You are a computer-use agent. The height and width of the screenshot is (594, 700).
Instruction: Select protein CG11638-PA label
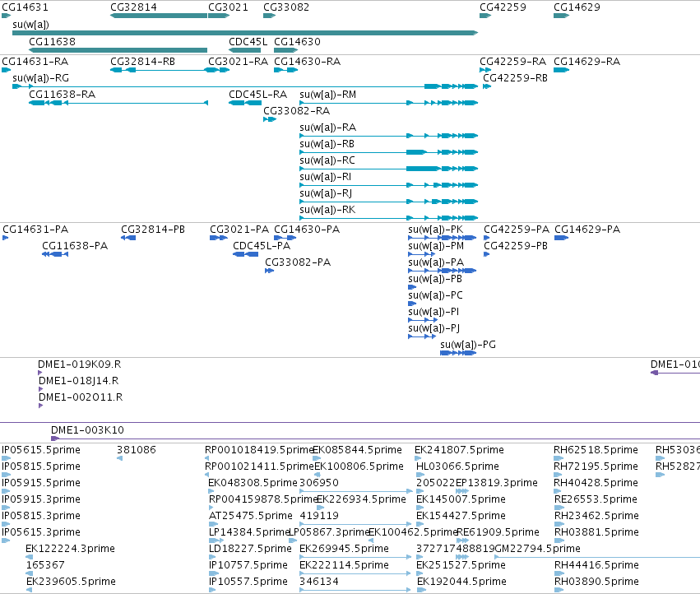[75, 246]
